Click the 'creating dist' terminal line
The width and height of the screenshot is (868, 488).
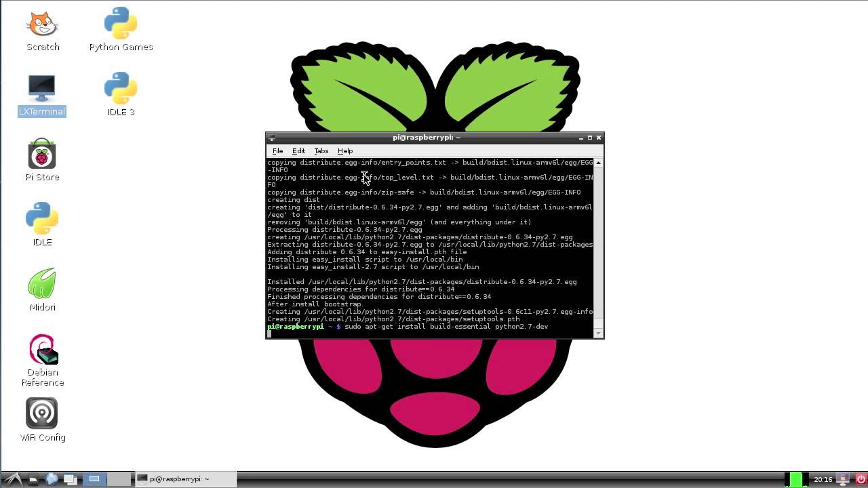click(x=293, y=200)
